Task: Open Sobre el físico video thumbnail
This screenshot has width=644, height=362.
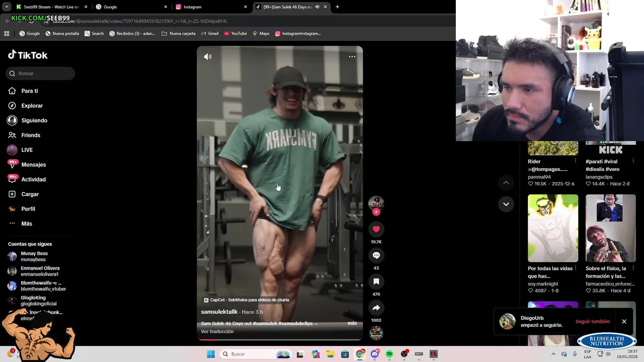Action: pyautogui.click(x=610, y=228)
